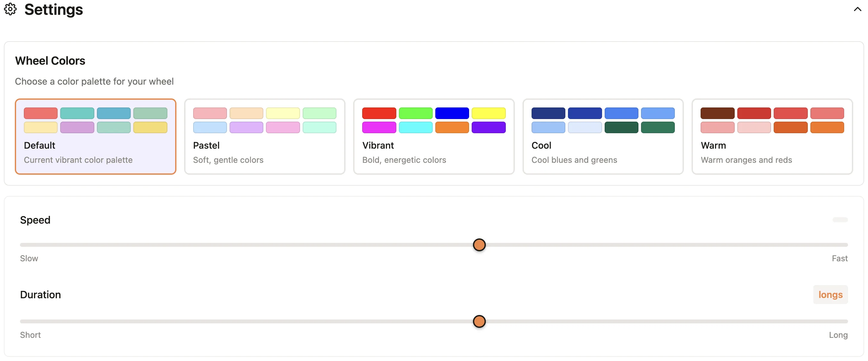Select the Default color palette card
868x361 pixels.
pos(95,136)
